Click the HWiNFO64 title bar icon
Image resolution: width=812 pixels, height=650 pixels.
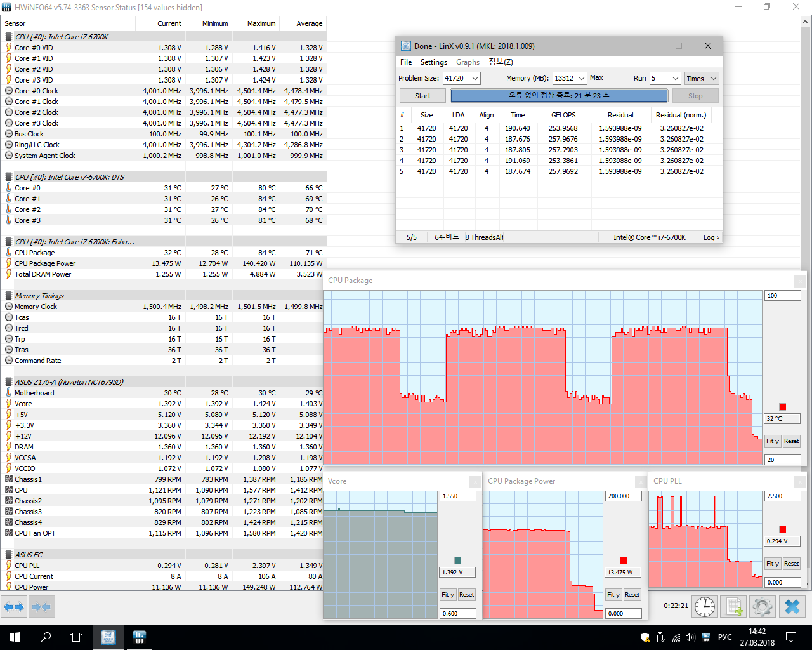6,7
